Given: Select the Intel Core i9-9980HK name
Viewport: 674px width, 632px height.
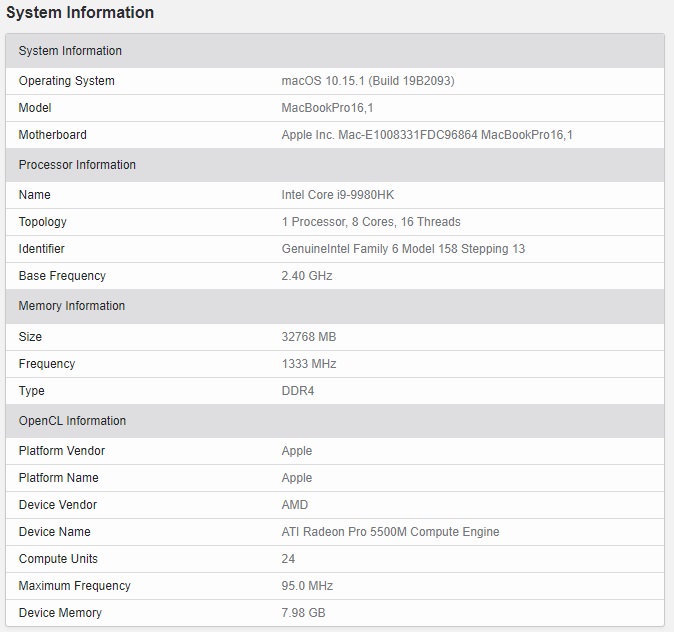Looking at the screenshot, I should tap(337, 195).
